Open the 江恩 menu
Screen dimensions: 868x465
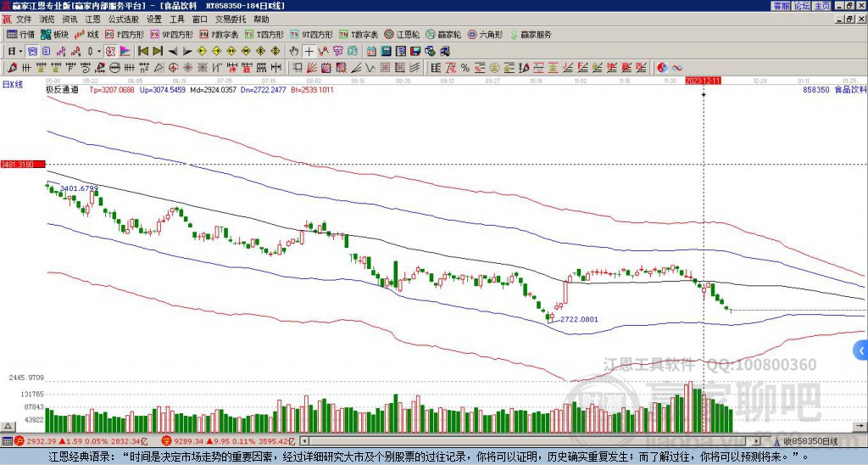92,20
